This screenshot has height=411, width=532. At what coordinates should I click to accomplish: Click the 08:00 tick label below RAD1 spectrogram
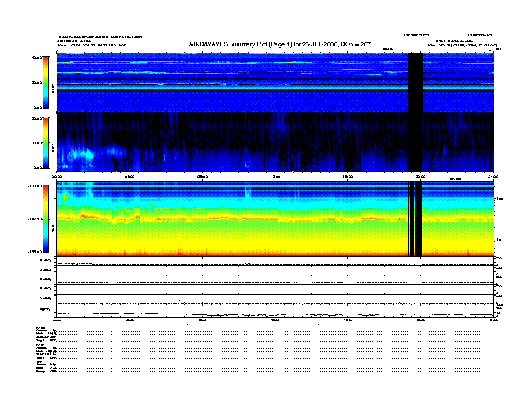coord(203,177)
